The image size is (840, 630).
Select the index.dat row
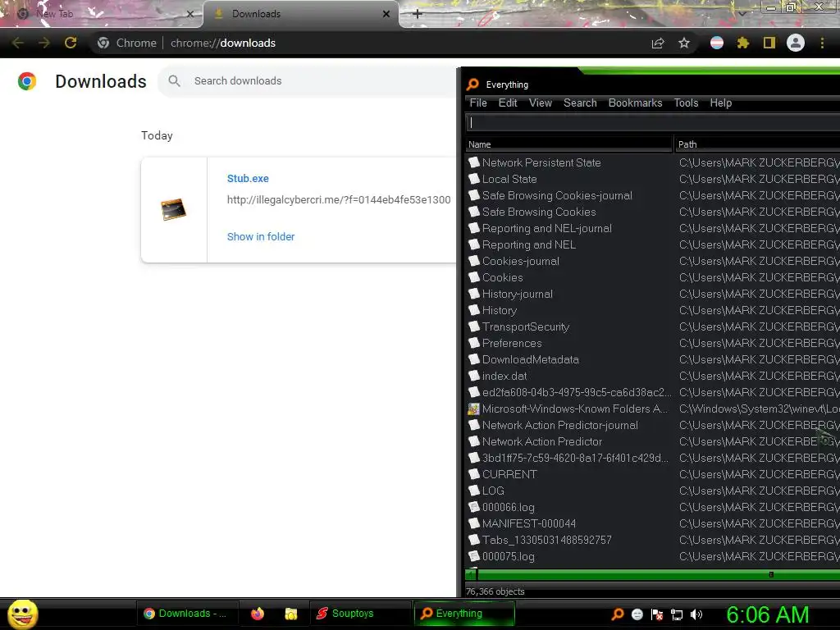point(652,376)
